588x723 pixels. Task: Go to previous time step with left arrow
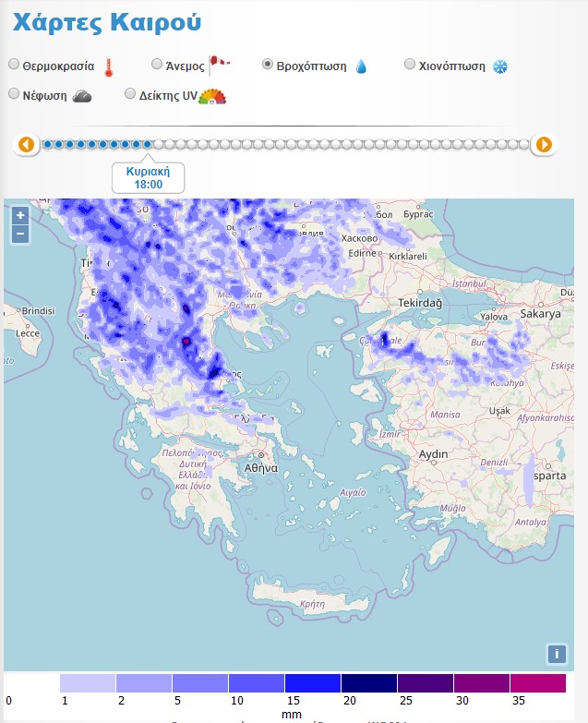(x=26, y=144)
